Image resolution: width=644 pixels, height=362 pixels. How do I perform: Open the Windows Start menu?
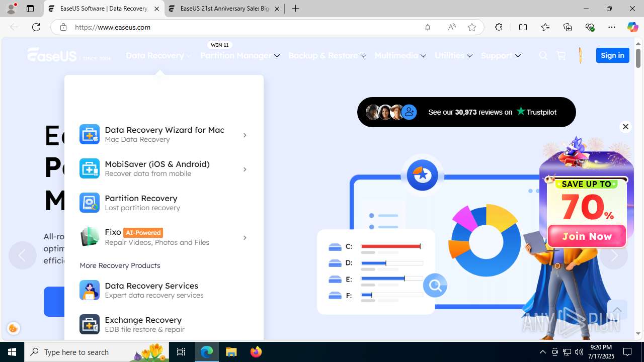pos(12,352)
